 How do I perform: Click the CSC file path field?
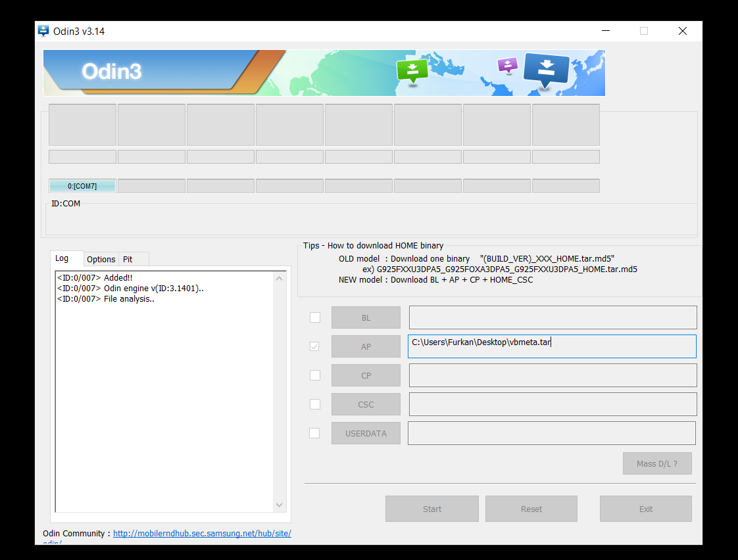(553, 404)
